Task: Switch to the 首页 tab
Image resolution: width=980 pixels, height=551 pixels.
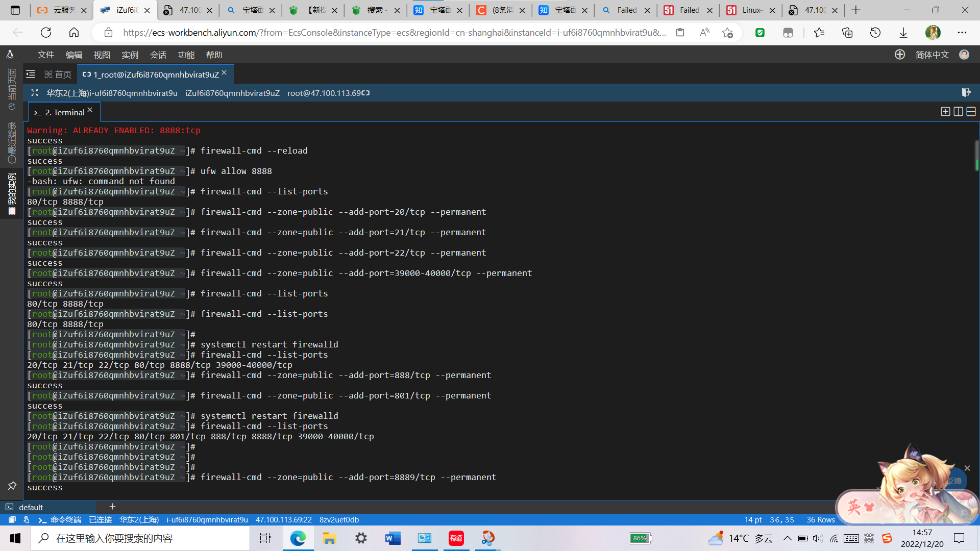Action: 58,74
